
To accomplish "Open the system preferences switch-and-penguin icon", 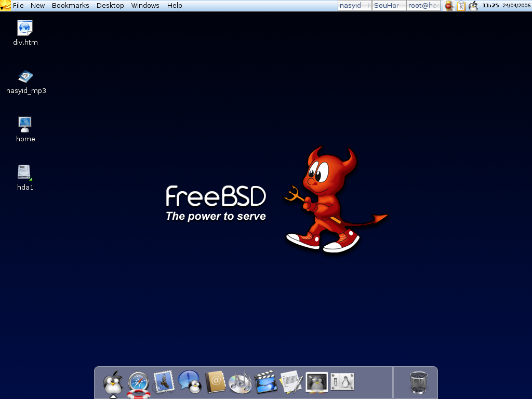I will pyautogui.click(x=342, y=382).
